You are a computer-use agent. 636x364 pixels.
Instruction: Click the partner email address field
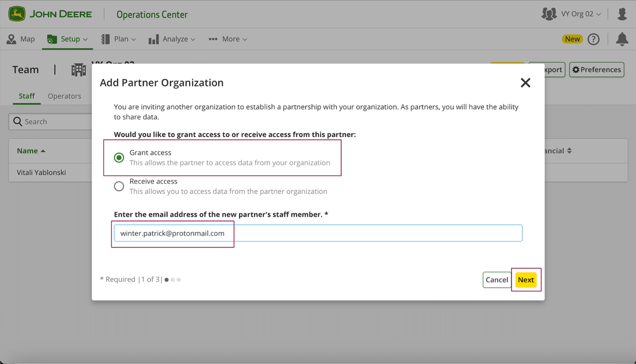pyautogui.click(x=318, y=233)
